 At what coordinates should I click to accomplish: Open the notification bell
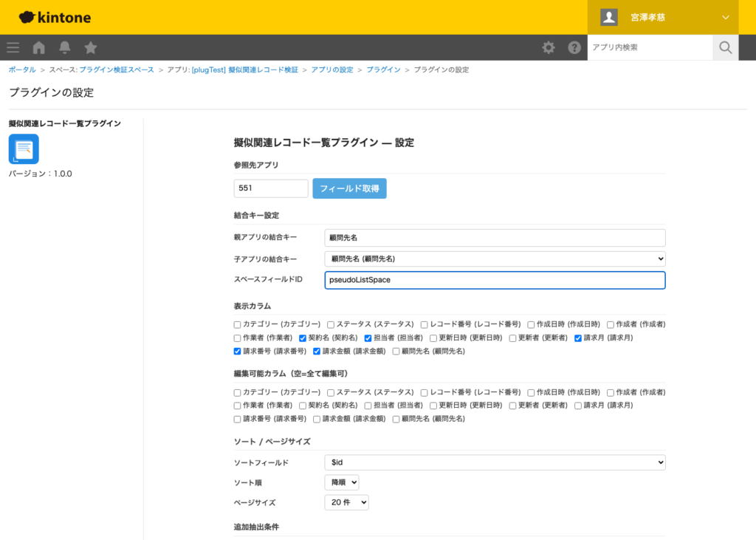coord(64,47)
